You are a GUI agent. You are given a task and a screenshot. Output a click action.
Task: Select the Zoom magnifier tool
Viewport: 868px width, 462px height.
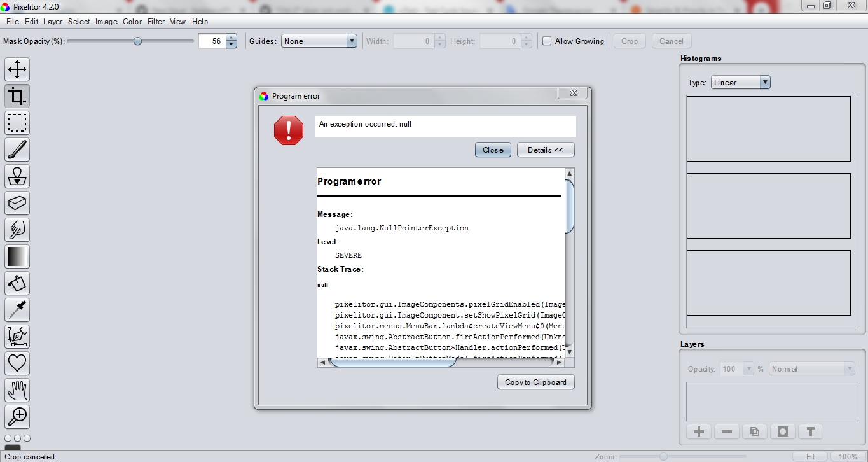point(17,417)
